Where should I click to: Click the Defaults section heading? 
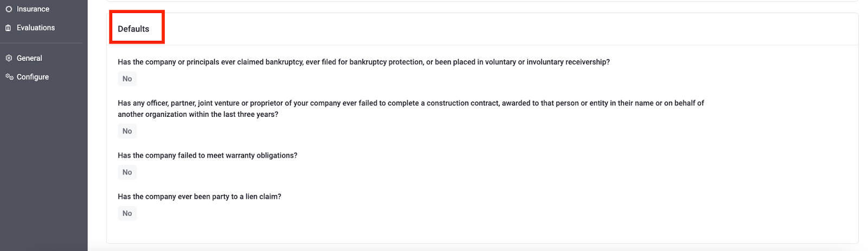[133, 29]
